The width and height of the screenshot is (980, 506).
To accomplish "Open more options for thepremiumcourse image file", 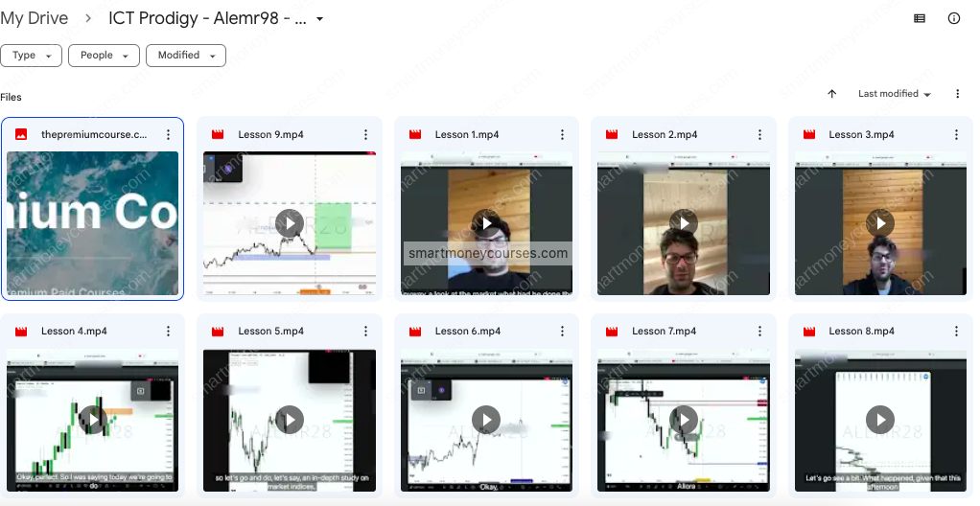I will (x=169, y=135).
